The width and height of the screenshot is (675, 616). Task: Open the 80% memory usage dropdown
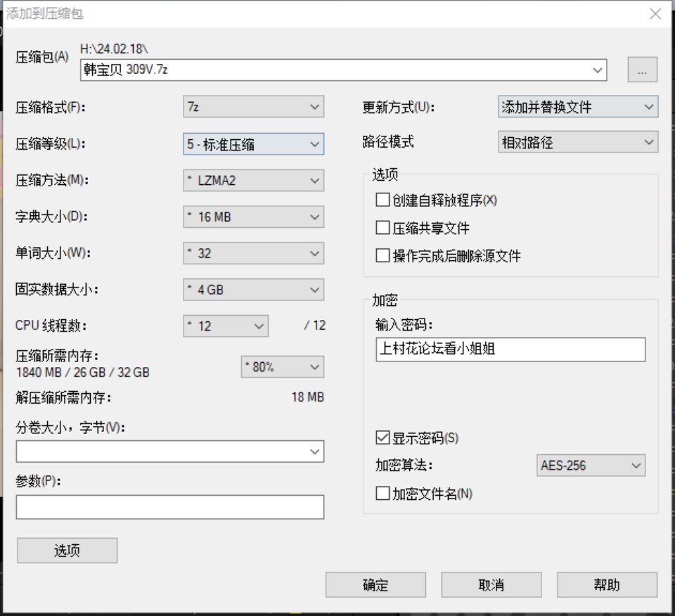tap(283, 367)
